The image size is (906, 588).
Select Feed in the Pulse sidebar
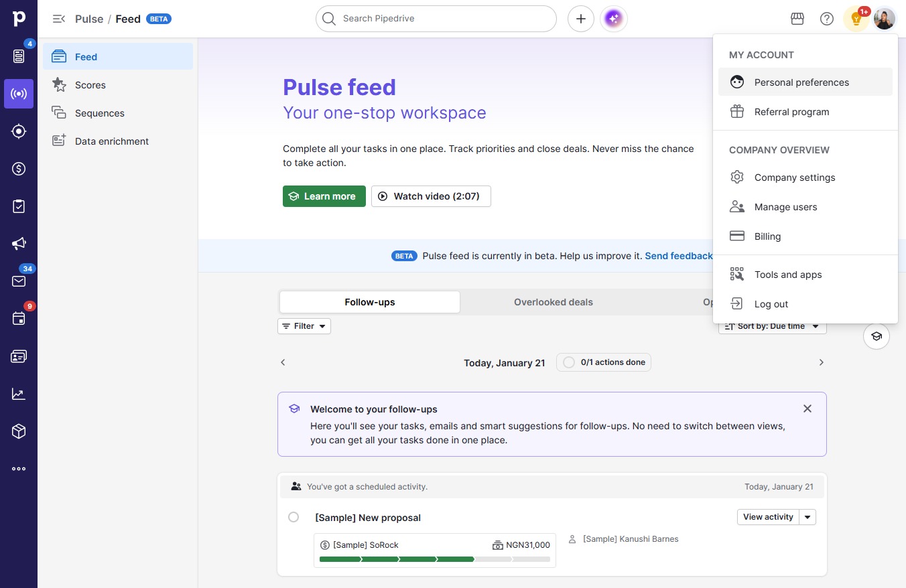(118, 57)
